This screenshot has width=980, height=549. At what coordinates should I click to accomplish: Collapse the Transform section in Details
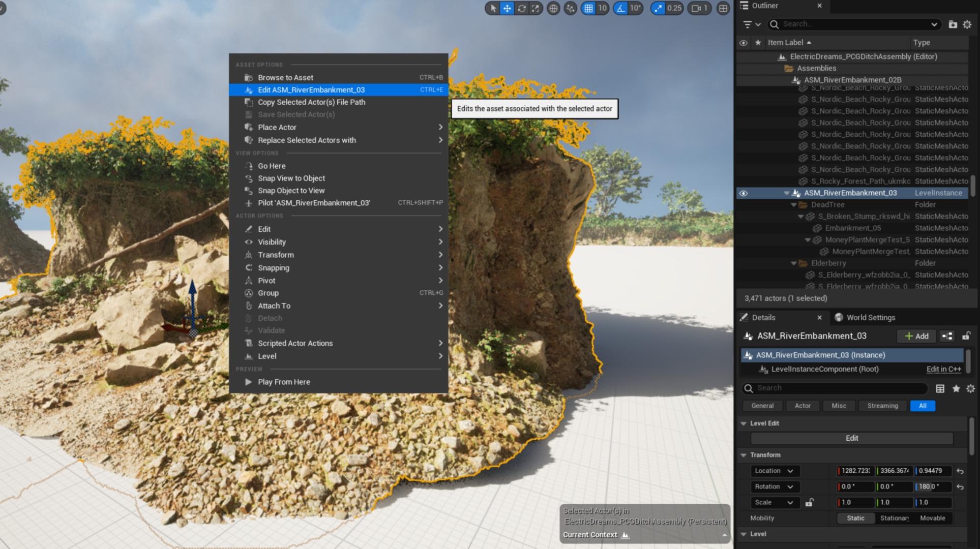(744, 455)
